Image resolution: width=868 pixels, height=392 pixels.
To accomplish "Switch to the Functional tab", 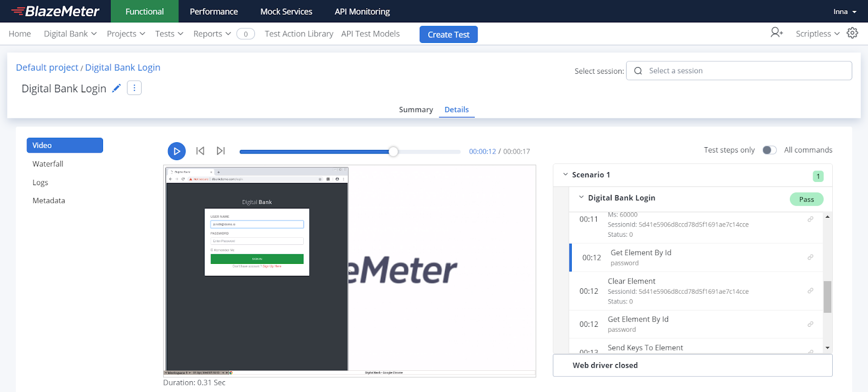I will [x=144, y=11].
